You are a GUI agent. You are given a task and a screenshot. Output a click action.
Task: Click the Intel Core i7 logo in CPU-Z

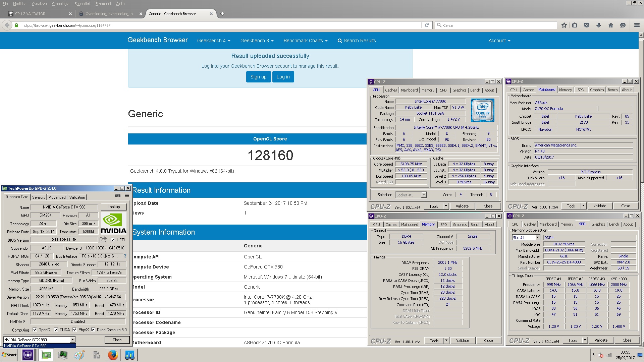482,110
